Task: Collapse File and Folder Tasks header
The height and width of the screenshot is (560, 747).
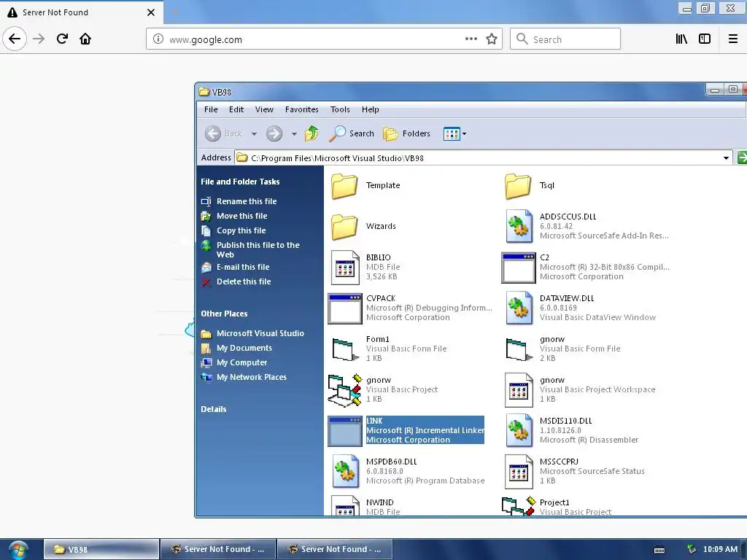Action: [x=240, y=182]
